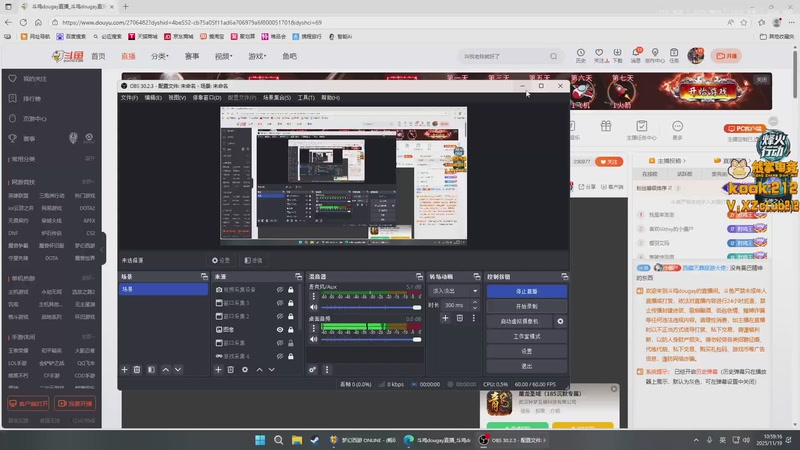This screenshot has width=800, height=450.
Task: Open the 淡入淡出 transition dropdown
Action: click(455, 291)
